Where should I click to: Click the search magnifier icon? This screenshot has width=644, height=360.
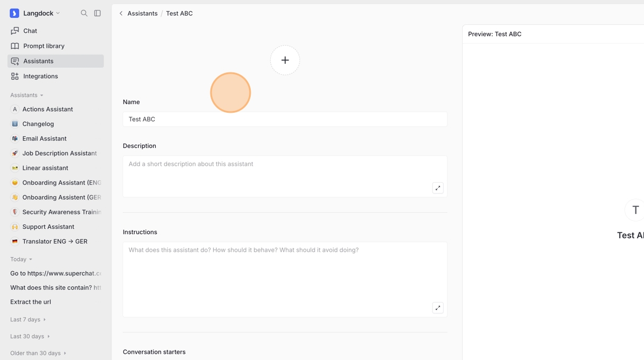coord(84,13)
